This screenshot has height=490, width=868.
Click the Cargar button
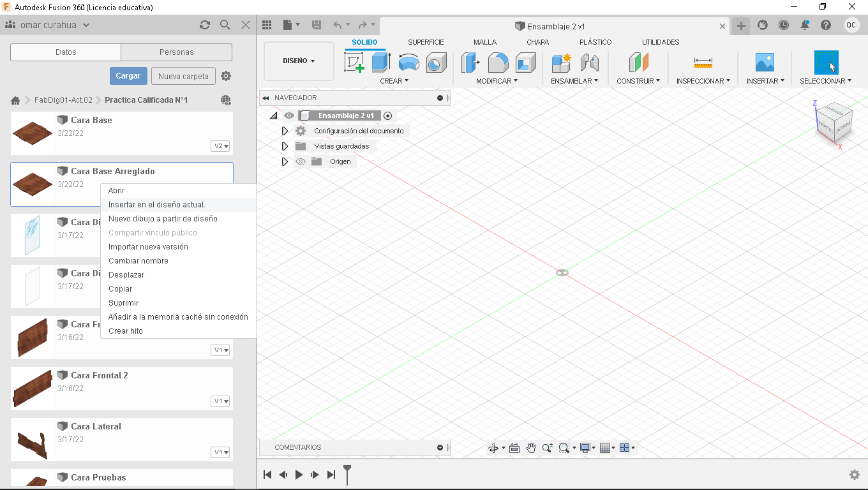tap(128, 76)
